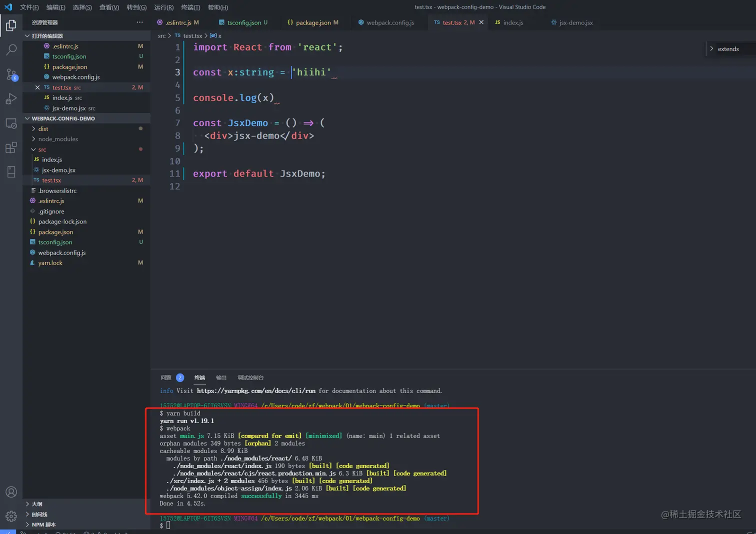The height and width of the screenshot is (534, 756).
Task: Open the 帮助(H) menu
Action: pyautogui.click(x=217, y=7)
